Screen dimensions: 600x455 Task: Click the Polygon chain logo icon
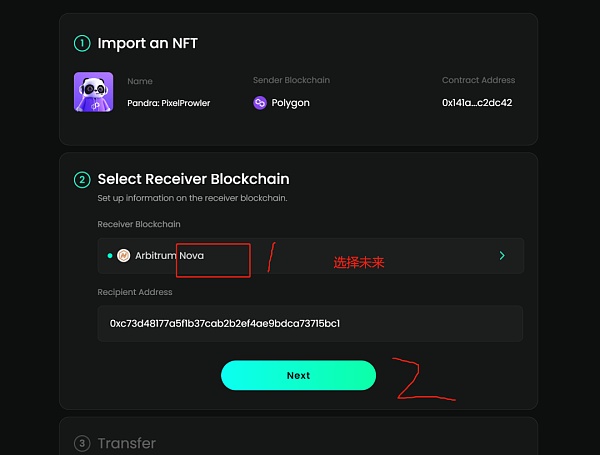coord(260,103)
